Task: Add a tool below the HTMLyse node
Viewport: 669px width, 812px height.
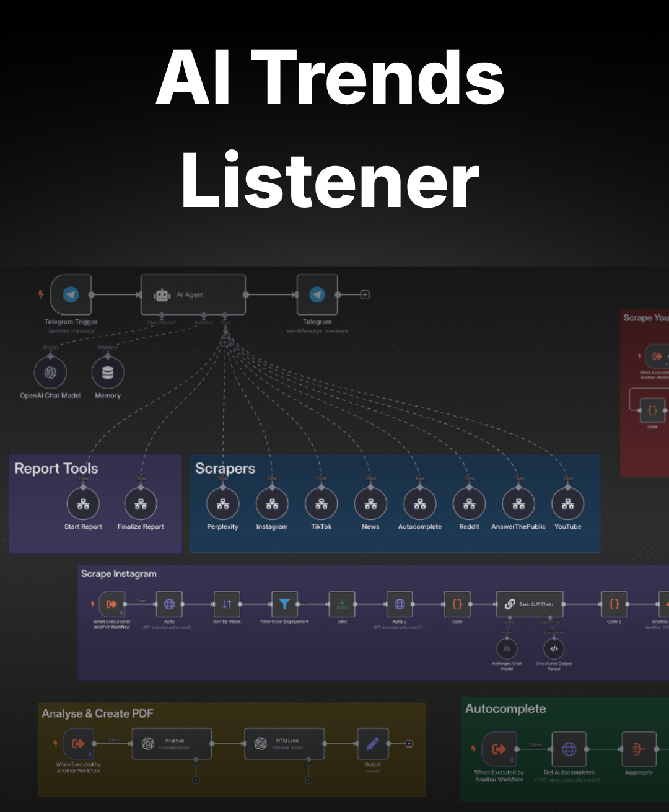Action: coord(308,780)
